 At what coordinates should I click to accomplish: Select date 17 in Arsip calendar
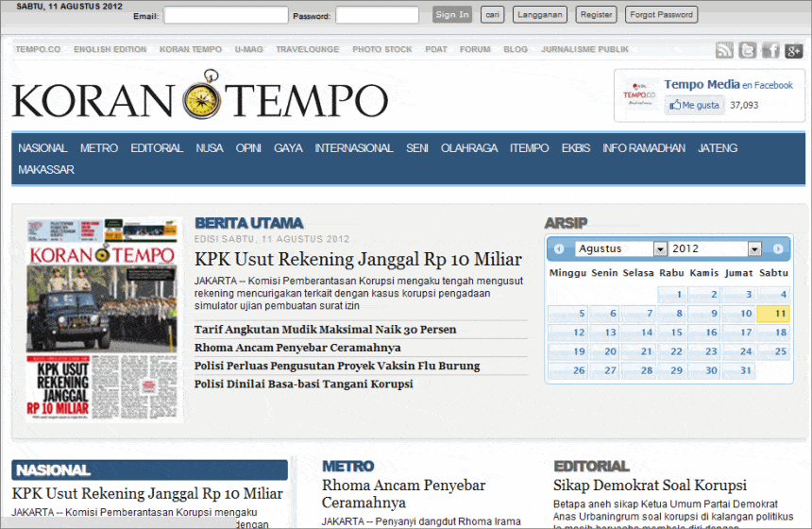pos(738,333)
